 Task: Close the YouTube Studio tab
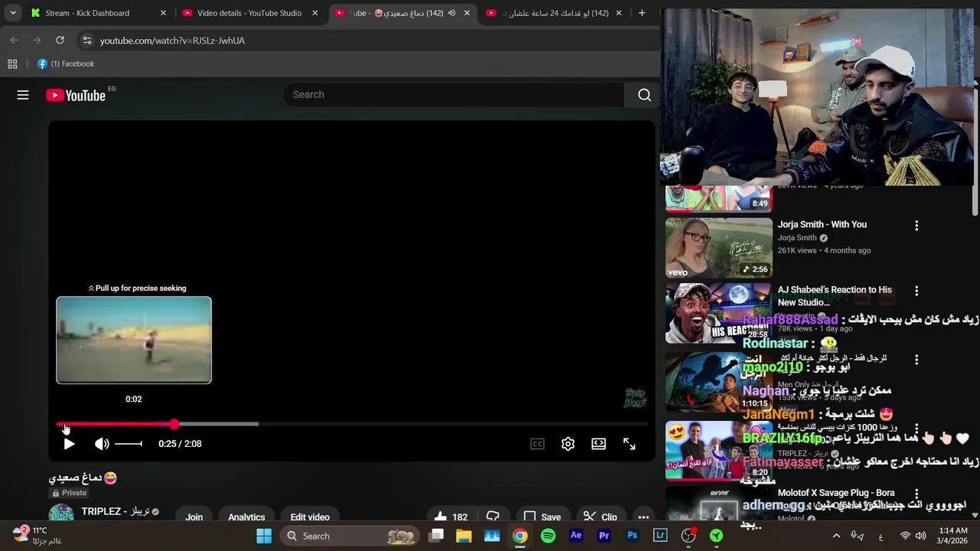pos(315,13)
